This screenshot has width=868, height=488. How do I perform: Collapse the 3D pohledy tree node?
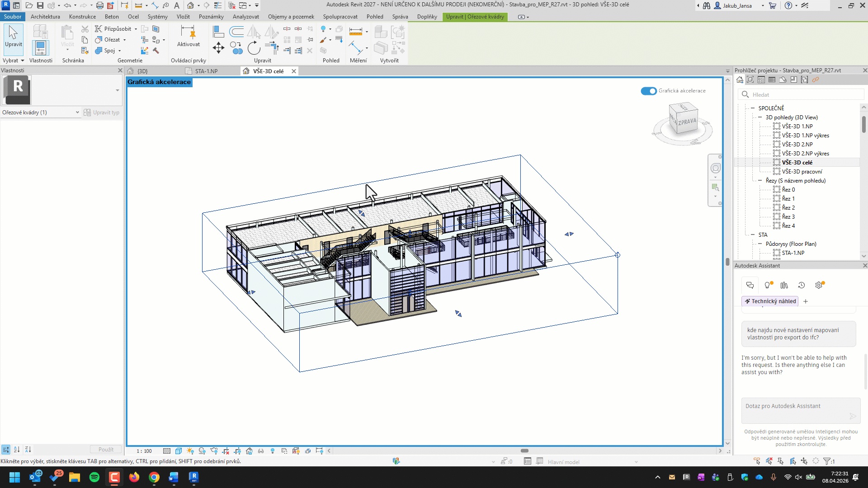(760, 117)
